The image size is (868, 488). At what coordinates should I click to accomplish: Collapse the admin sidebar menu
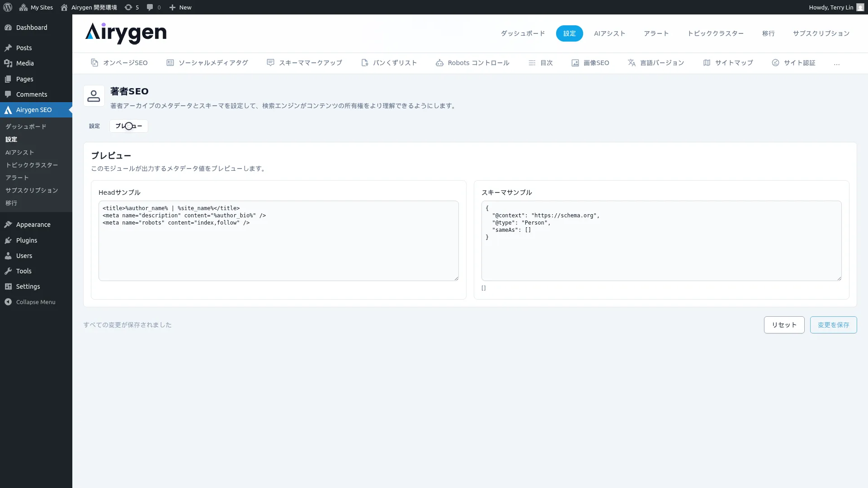click(36, 302)
